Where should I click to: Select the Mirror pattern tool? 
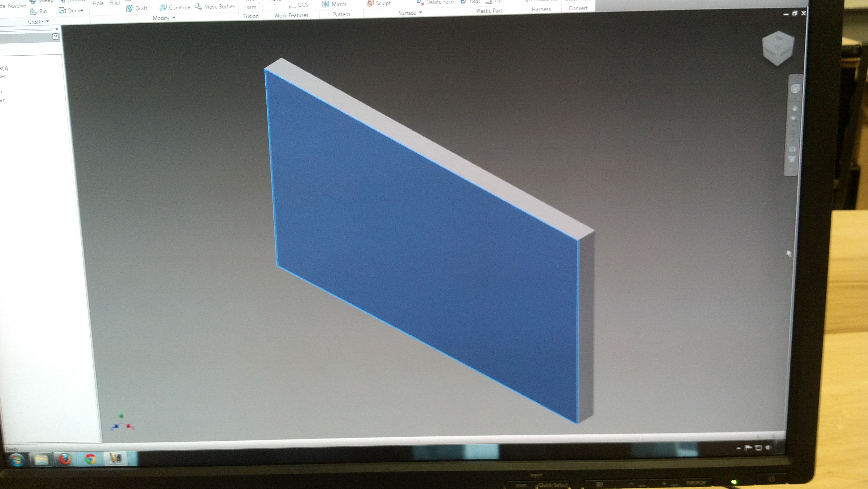pyautogui.click(x=334, y=4)
